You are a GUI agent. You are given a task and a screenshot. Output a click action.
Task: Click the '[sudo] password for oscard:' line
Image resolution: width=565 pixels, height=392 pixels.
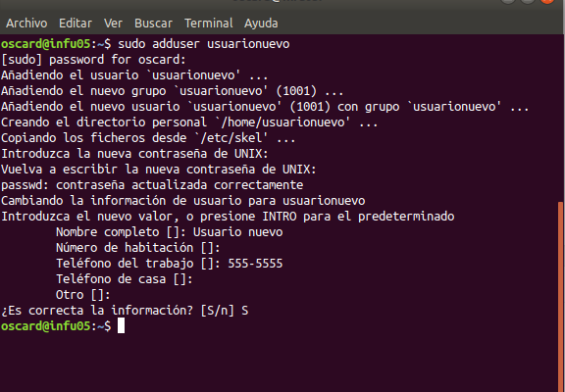point(93,60)
